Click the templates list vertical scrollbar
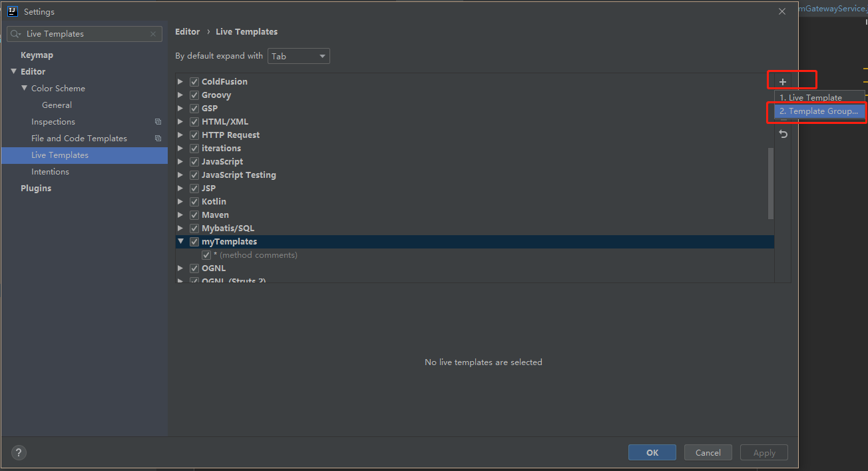 click(x=771, y=183)
